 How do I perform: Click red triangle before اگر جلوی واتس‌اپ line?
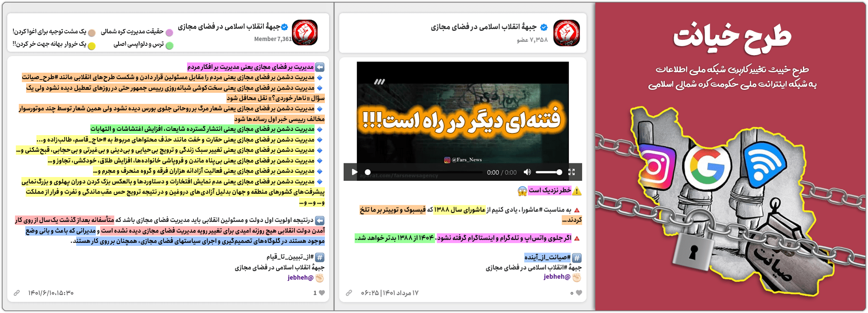(577, 239)
